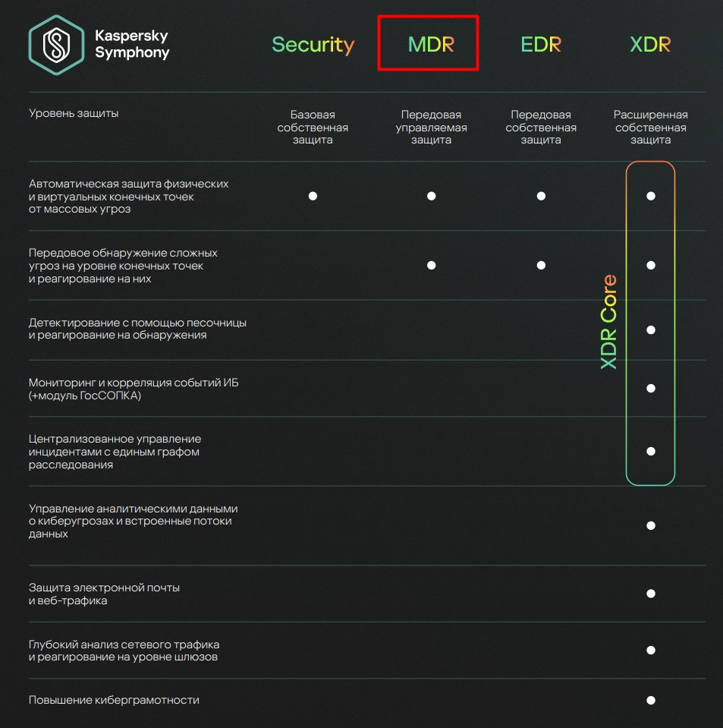Select the MDR column heading
This screenshot has height=728, width=723.
tap(431, 44)
